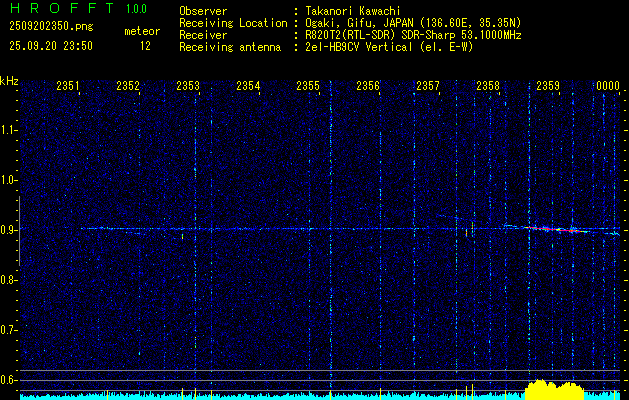Click the date stamp 25.09.20 23:50

51,46
